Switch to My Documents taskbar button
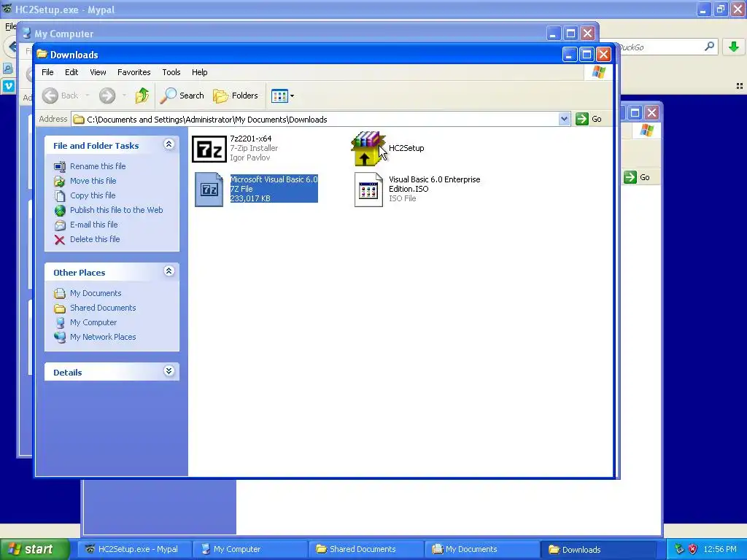Screen dimensions: 747x560 pos(482,550)
